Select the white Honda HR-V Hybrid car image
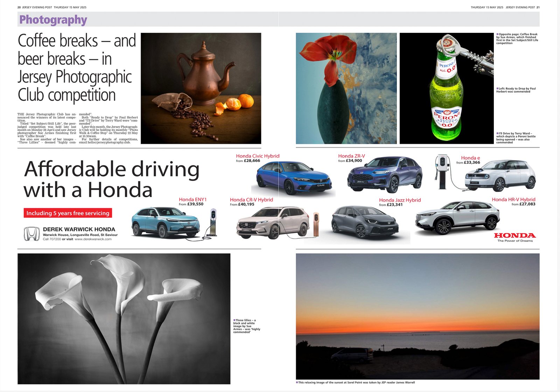The height and width of the screenshot is (392, 560). click(x=457, y=218)
